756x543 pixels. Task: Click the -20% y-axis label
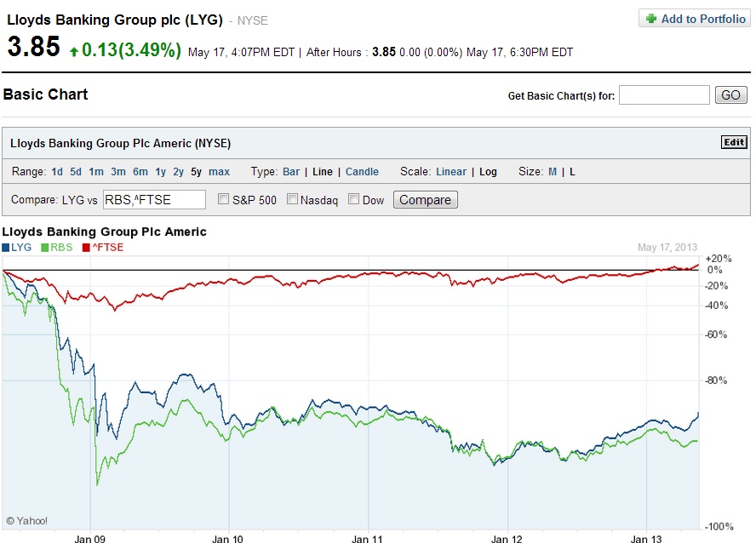(717, 286)
